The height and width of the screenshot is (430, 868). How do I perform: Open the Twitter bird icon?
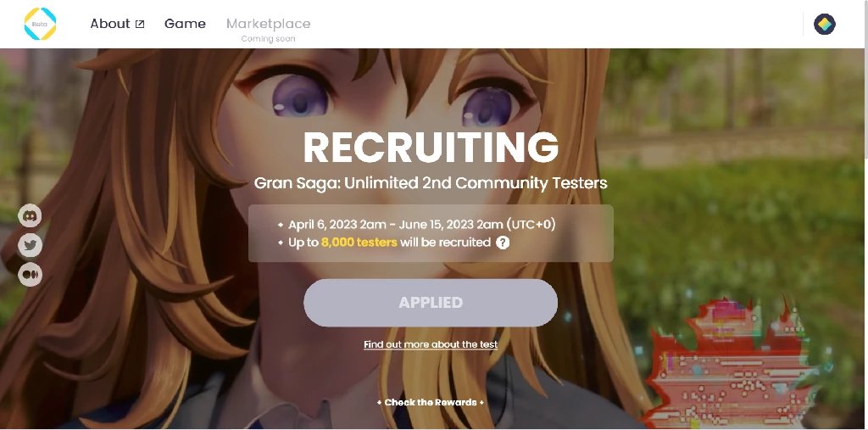coord(30,245)
